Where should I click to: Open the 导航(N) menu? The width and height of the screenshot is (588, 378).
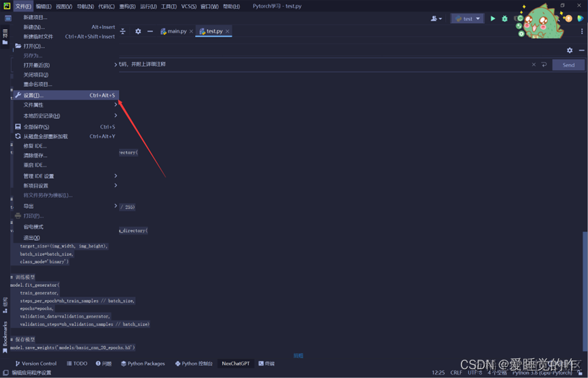[85, 6]
